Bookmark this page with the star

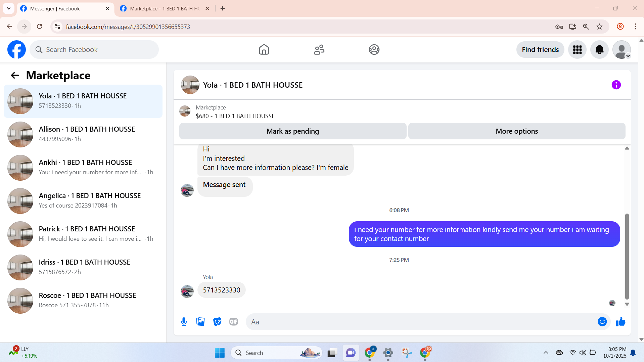coord(599,27)
